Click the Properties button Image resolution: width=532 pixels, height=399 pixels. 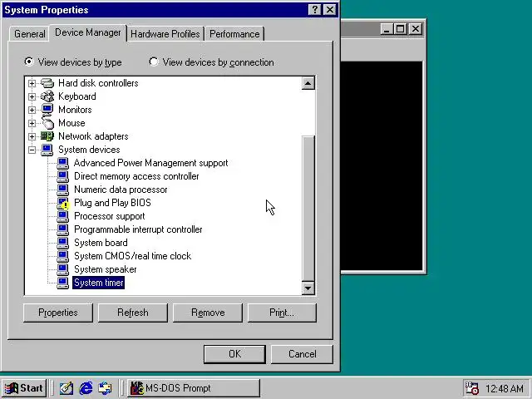(58, 313)
